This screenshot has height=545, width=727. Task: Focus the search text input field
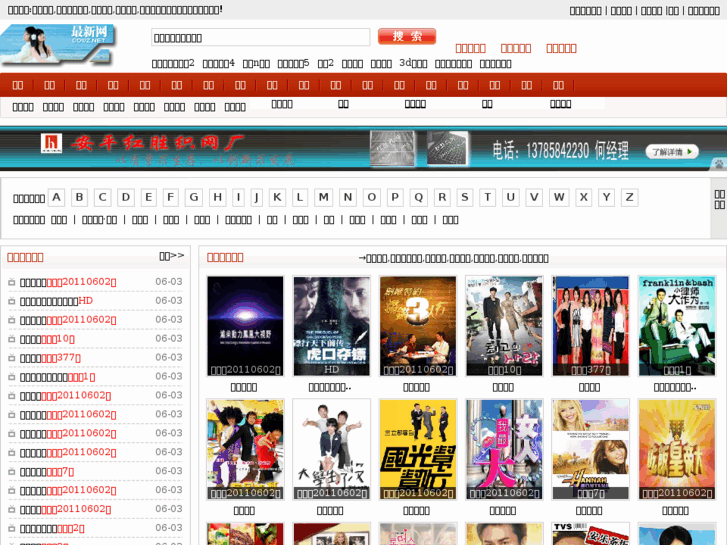261,38
